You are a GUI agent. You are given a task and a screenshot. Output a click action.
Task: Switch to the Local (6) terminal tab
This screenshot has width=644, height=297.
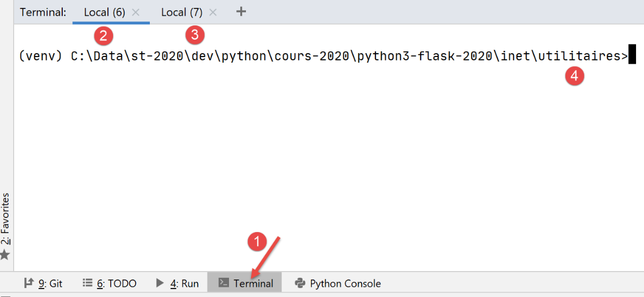(104, 12)
